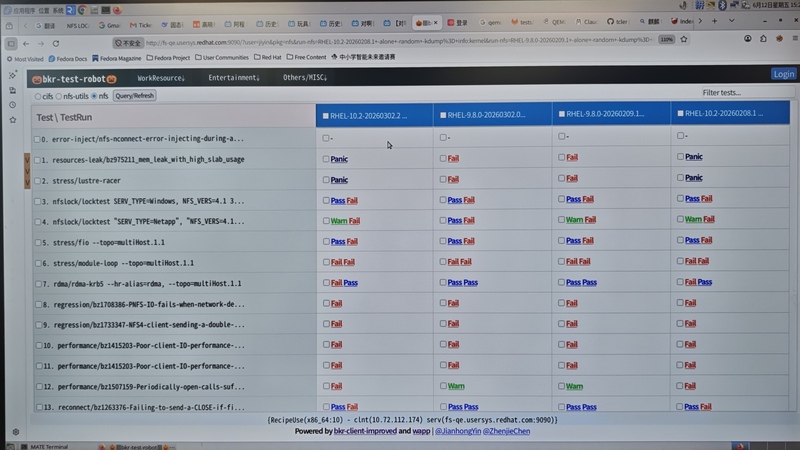Select the nfs radio button
Screen dimensions: 800x450
click(x=94, y=96)
